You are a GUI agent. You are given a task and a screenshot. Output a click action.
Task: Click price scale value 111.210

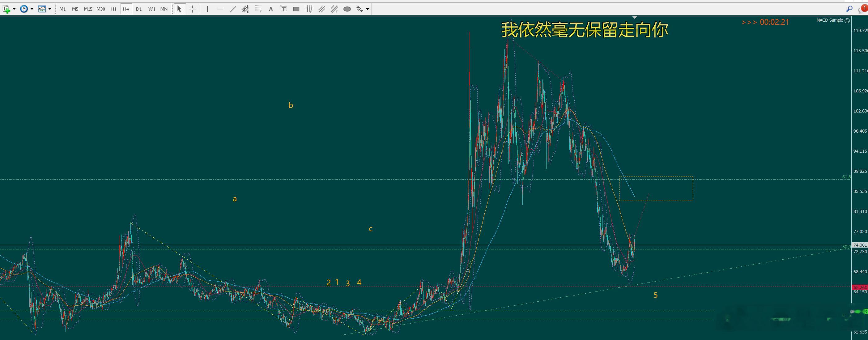860,71
